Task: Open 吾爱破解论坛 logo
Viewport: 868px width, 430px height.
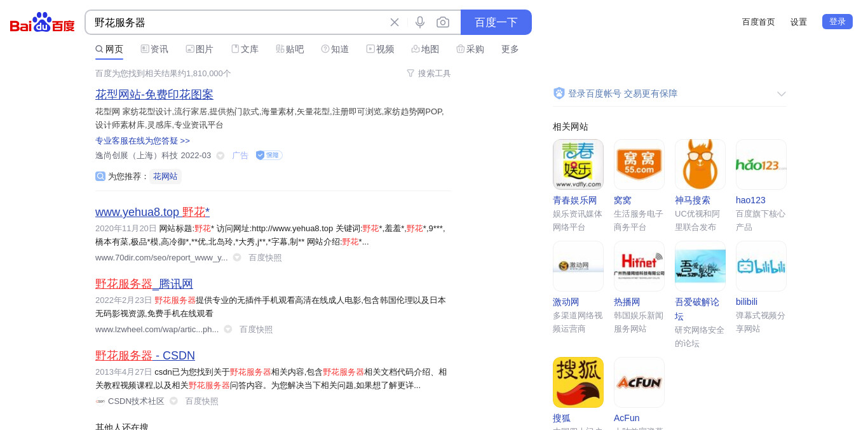Action: tap(700, 266)
